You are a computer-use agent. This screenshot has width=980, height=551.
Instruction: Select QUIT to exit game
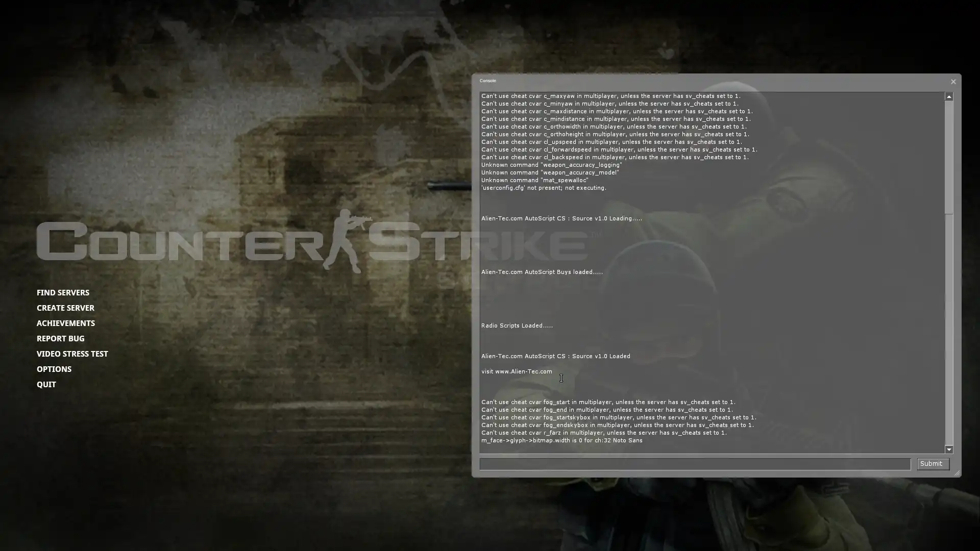point(46,384)
